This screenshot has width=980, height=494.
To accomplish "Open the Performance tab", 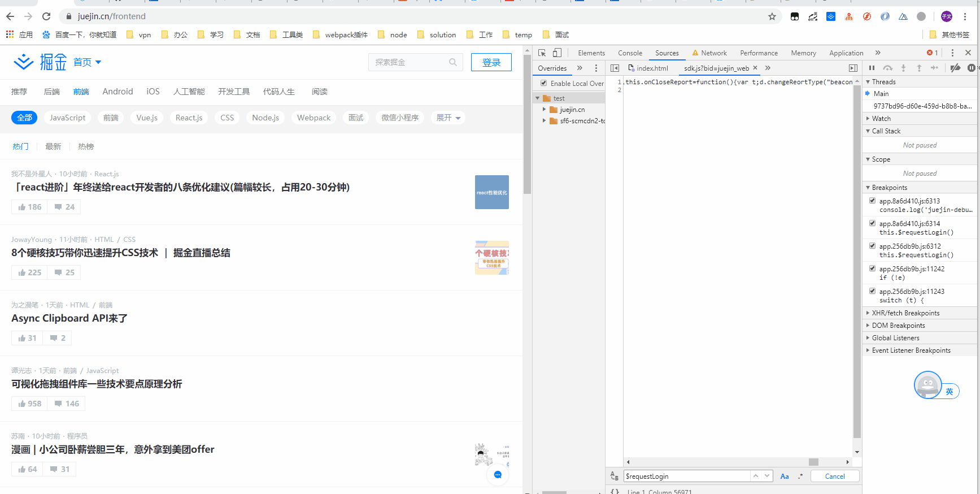I will 759,53.
